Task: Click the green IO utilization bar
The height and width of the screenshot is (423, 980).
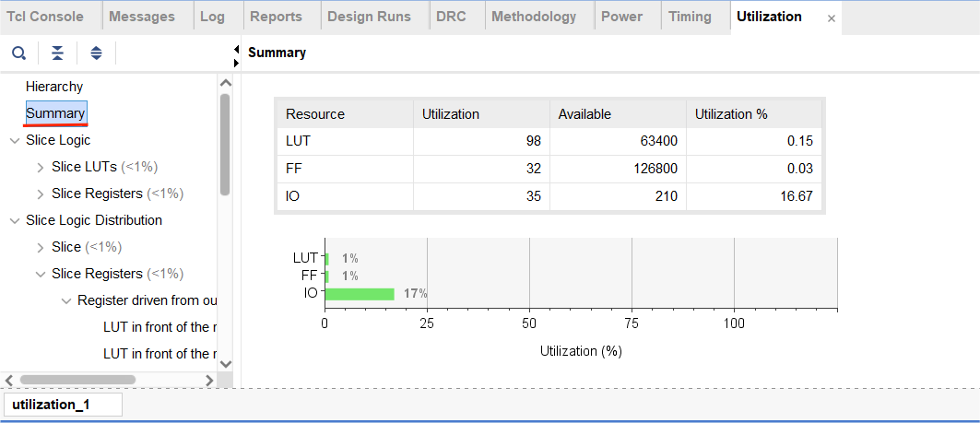Action: 360,294
